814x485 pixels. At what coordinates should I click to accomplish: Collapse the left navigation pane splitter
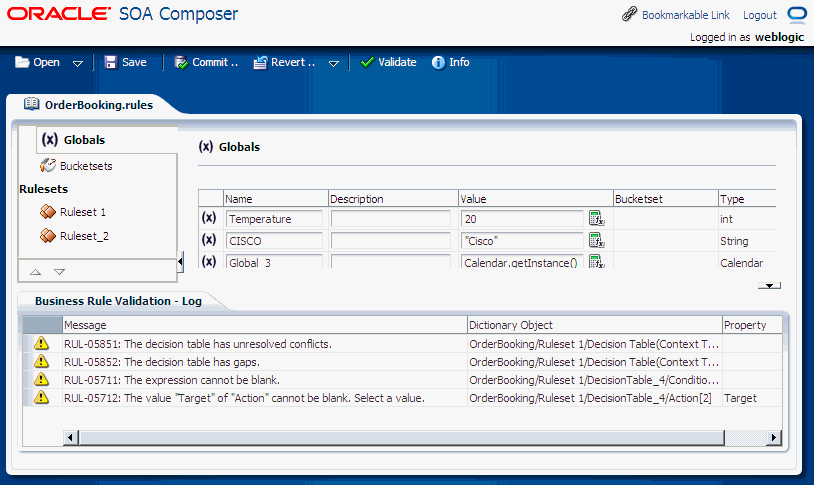pos(181,262)
